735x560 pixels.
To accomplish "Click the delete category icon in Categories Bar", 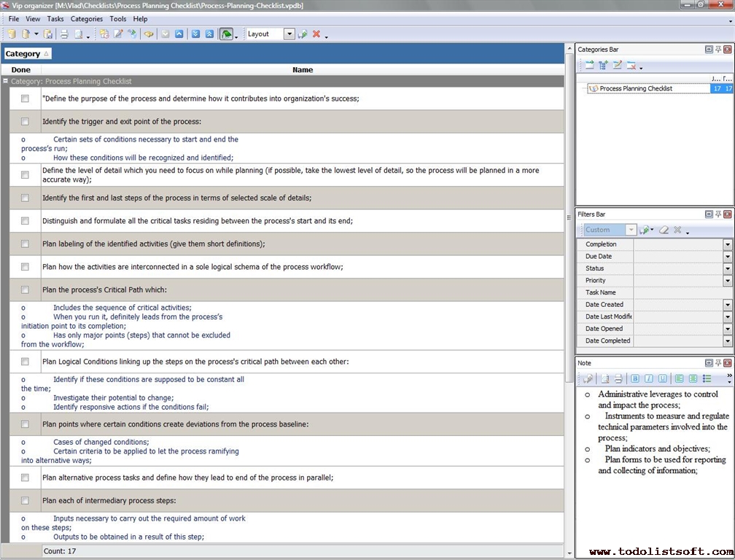I will pos(631,66).
